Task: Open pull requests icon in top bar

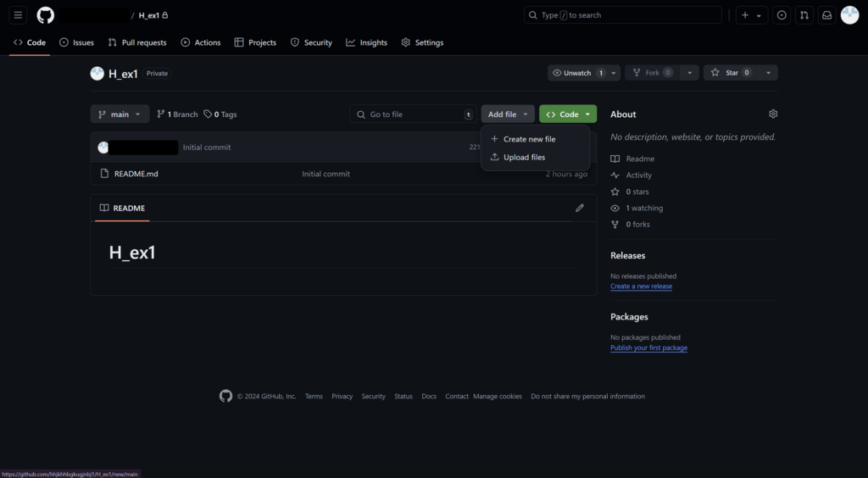Action: [x=804, y=15]
